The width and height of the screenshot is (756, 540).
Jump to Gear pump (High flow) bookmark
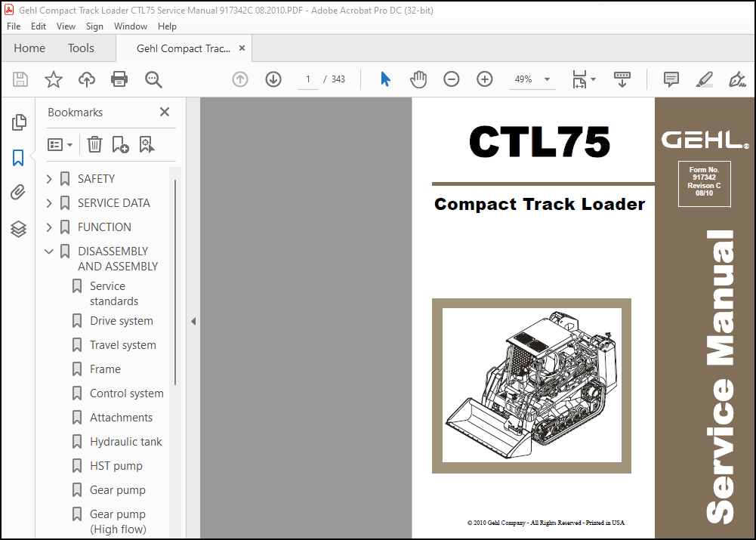118,522
